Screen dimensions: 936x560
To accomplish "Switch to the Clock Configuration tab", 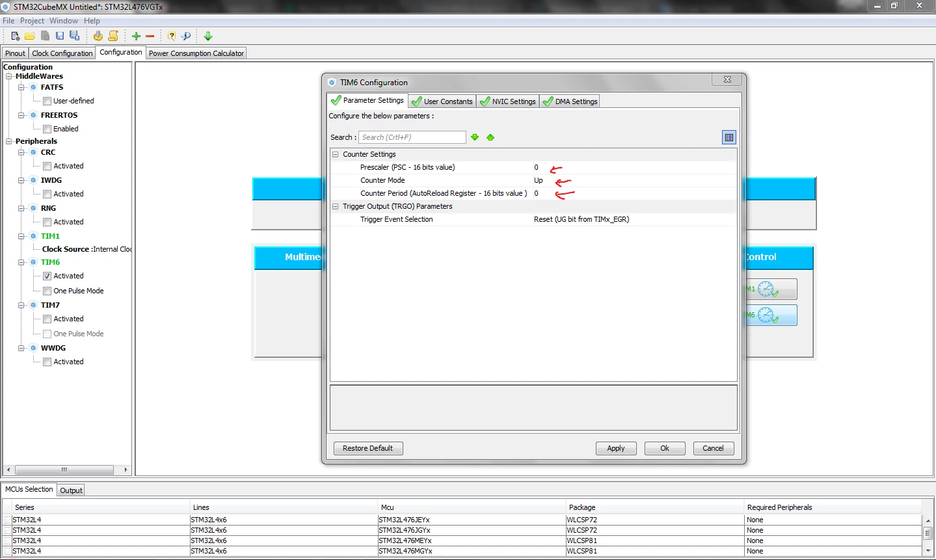I will (x=62, y=53).
